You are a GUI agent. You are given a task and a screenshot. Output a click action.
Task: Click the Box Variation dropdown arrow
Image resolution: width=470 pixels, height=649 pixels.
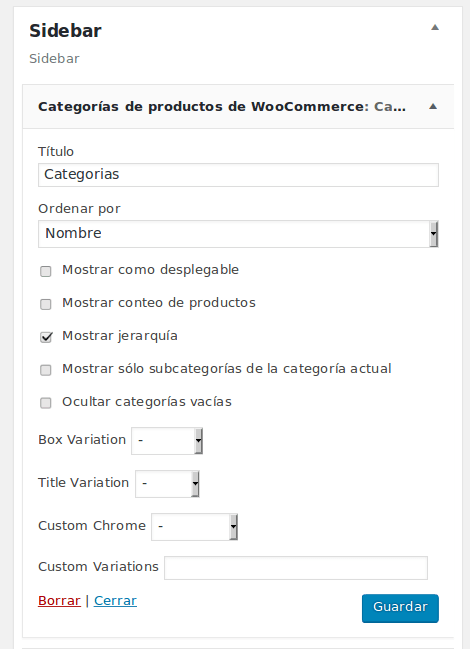(x=199, y=441)
